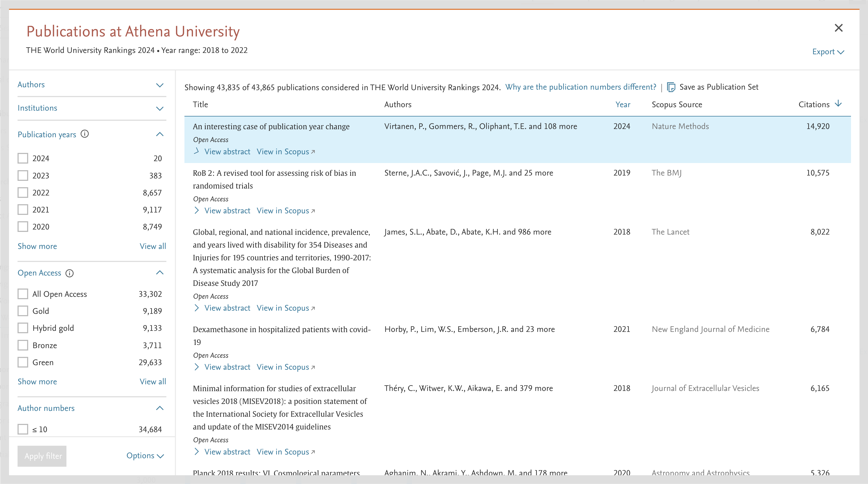This screenshot has width=868, height=484.
Task: Click Save as Publication Set text
Action: (719, 87)
